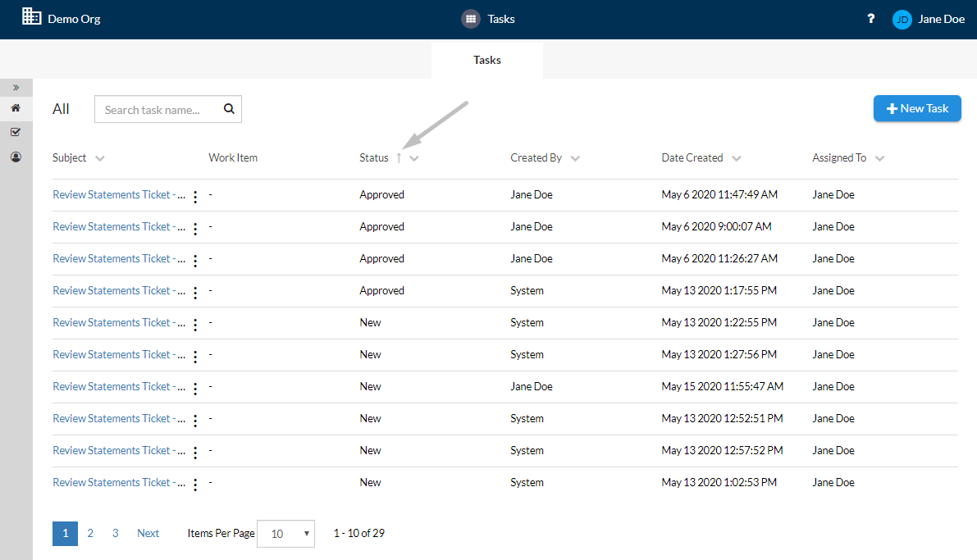Open the task created May 15 11:55:47 AM
Image resolution: width=977 pixels, height=560 pixels.
click(118, 386)
